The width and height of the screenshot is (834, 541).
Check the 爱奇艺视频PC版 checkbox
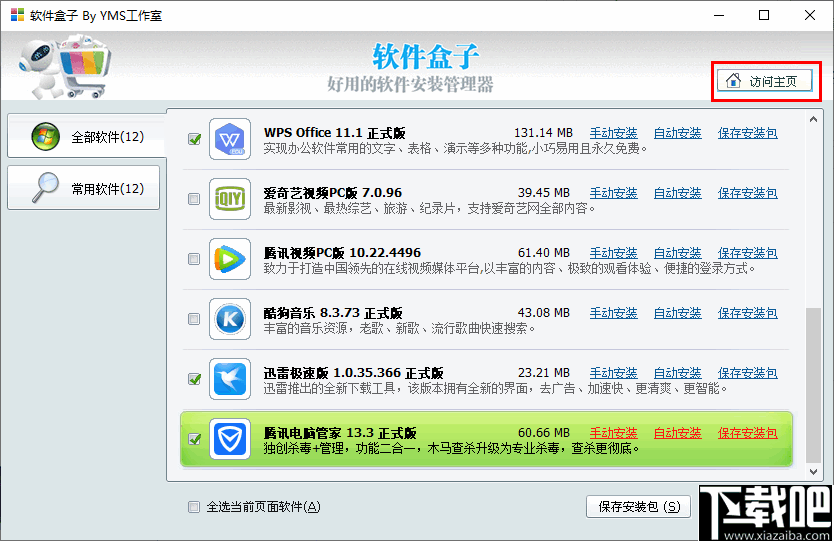click(x=194, y=199)
